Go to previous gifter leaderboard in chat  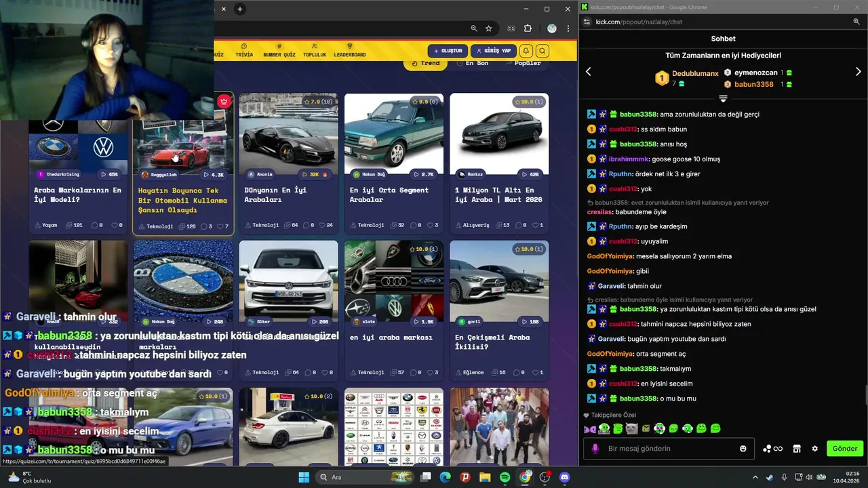589,72
